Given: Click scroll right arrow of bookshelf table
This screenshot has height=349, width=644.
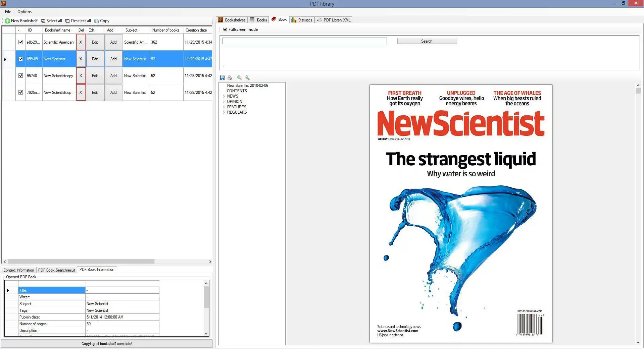Looking at the screenshot, I should click(x=210, y=261).
